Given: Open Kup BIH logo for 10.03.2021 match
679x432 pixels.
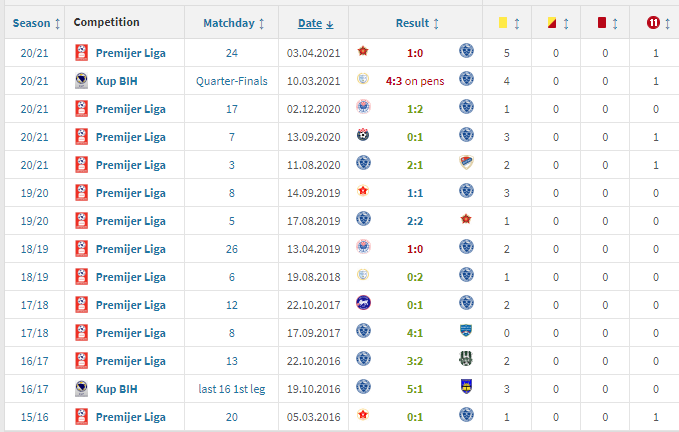Looking at the screenshot, I should point(81,81).
